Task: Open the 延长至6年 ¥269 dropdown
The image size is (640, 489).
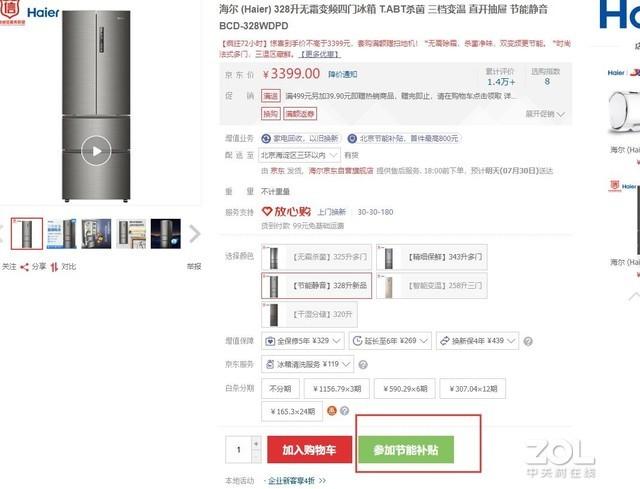Action: 390,341
